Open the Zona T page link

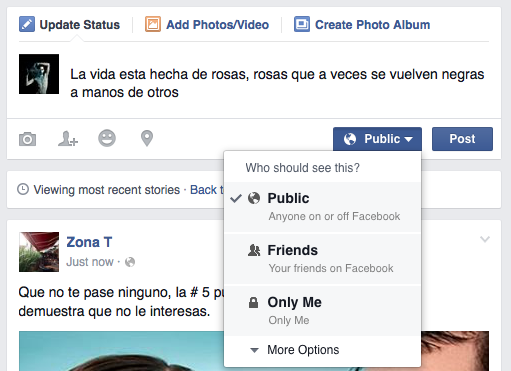[89, 242]
